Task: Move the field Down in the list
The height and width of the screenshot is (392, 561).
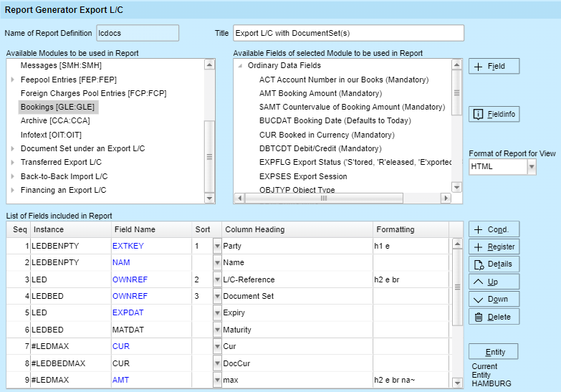Action: (x=494, y=299)
